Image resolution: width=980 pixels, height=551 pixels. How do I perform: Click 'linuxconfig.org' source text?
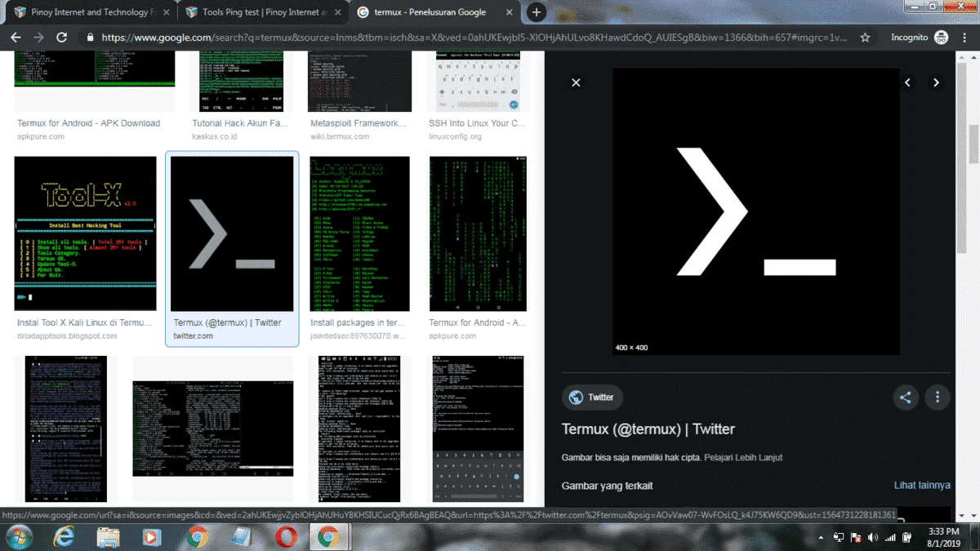[456, 136]
